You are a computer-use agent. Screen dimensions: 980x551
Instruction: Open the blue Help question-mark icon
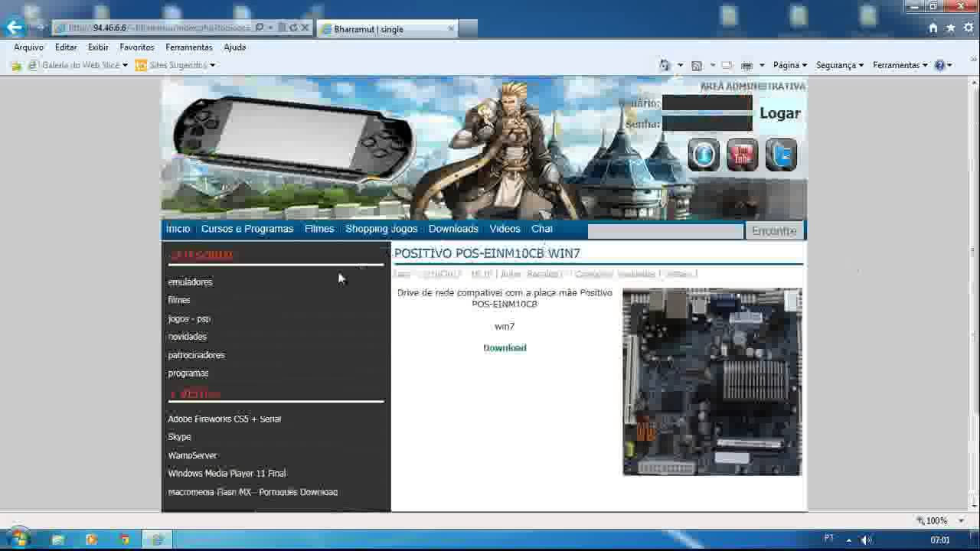(x=939, y=65)
